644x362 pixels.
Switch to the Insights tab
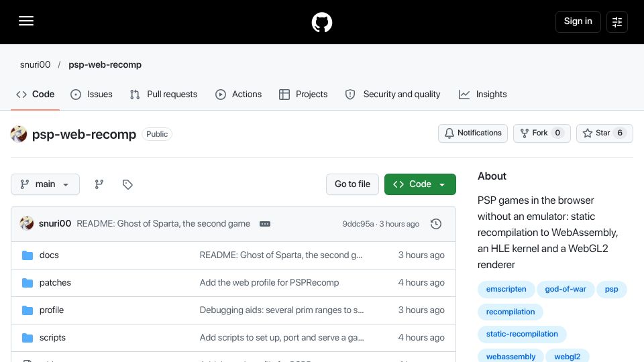point(482,95)
